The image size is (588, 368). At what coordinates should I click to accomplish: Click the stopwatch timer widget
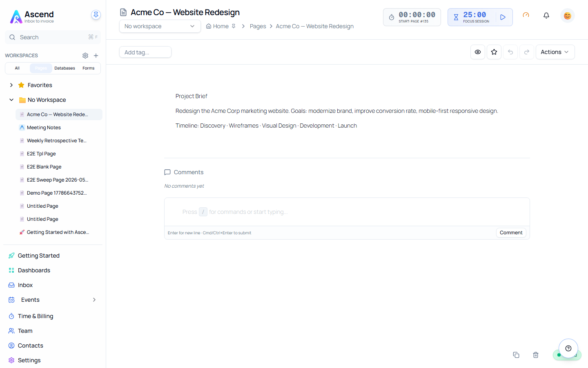tap(412, 17)
